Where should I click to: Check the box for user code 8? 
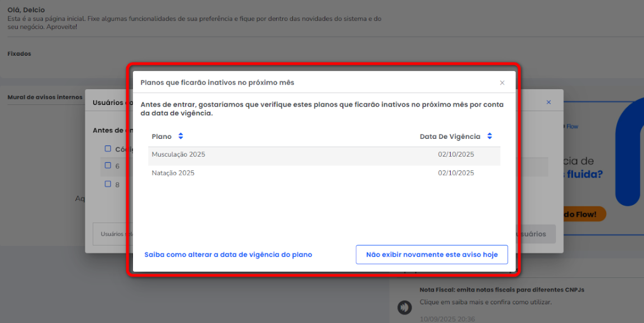pos(108,184)
